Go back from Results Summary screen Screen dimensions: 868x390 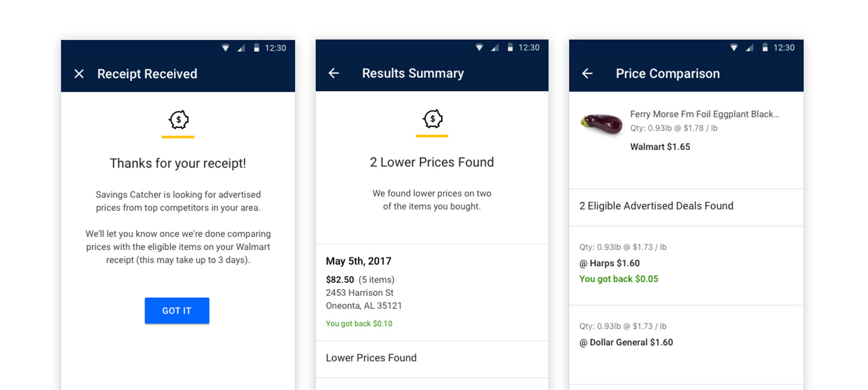[x=334, y=73]
